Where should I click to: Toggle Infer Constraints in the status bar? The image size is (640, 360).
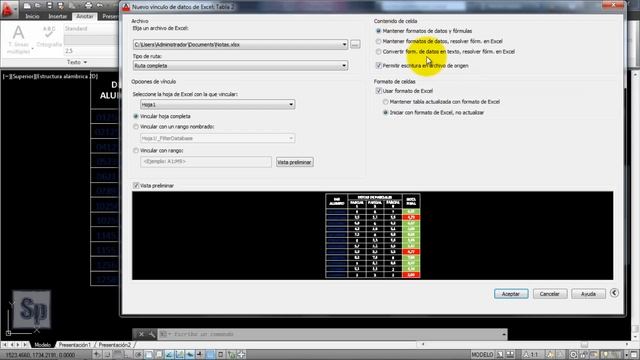[97, 354]
